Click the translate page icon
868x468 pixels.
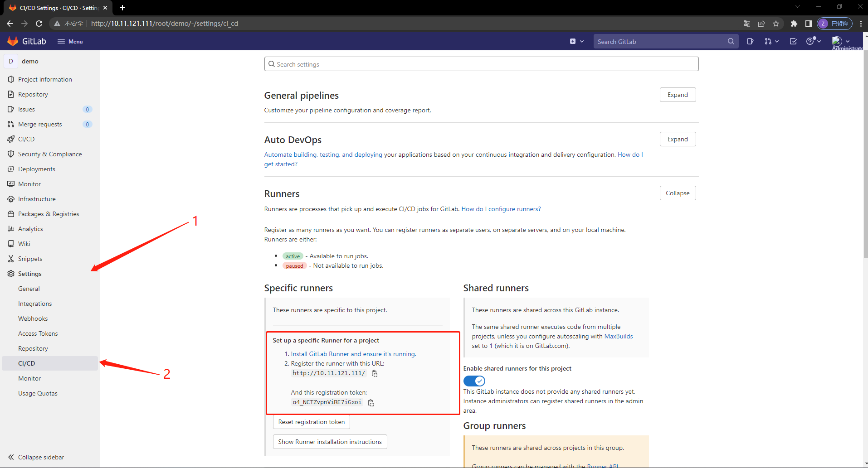(747, 24)
